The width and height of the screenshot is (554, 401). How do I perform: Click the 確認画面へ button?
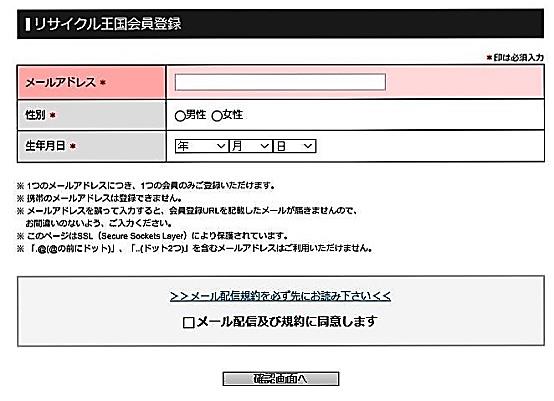pos(281,378)
